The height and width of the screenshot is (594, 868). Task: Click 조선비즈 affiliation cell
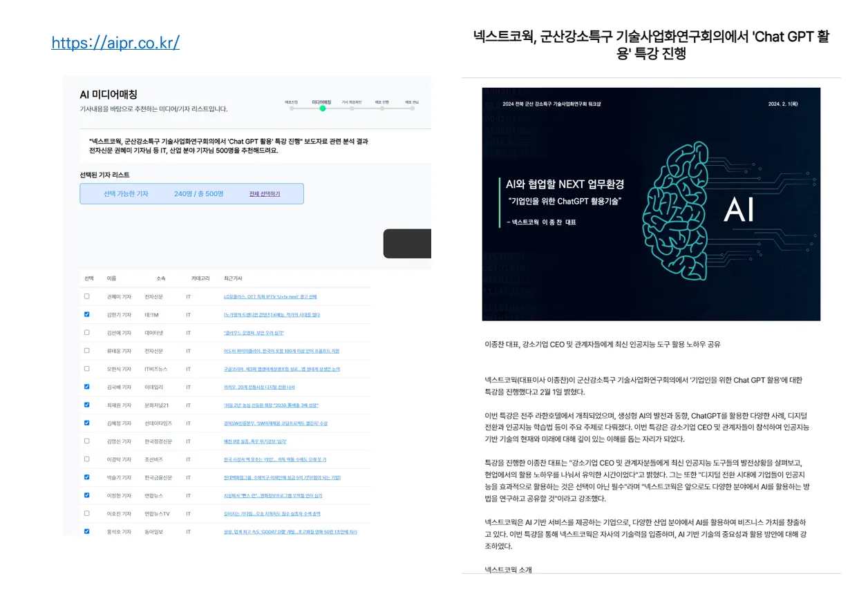click(x=154, y=459)
